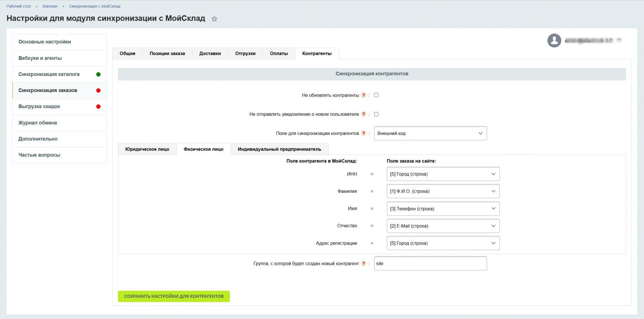
Task: Open the 'Индивидуальный предприниматель' sub-tab
Action: point(279,149)
